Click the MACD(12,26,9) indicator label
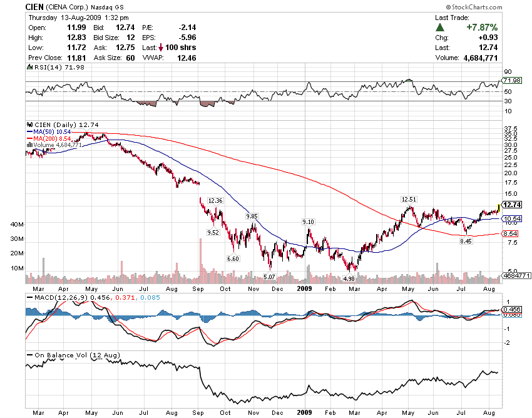The height and width of the screenshot is (418, 532). click(x=61, y=298)
